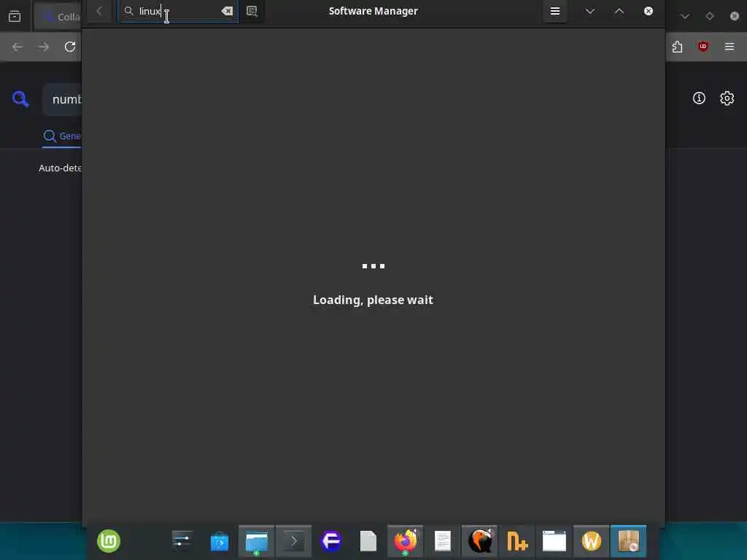Viewport: 747px width, 560px height.
Task: Clear the 'linux' search text
Action: (x=228, y=11)
